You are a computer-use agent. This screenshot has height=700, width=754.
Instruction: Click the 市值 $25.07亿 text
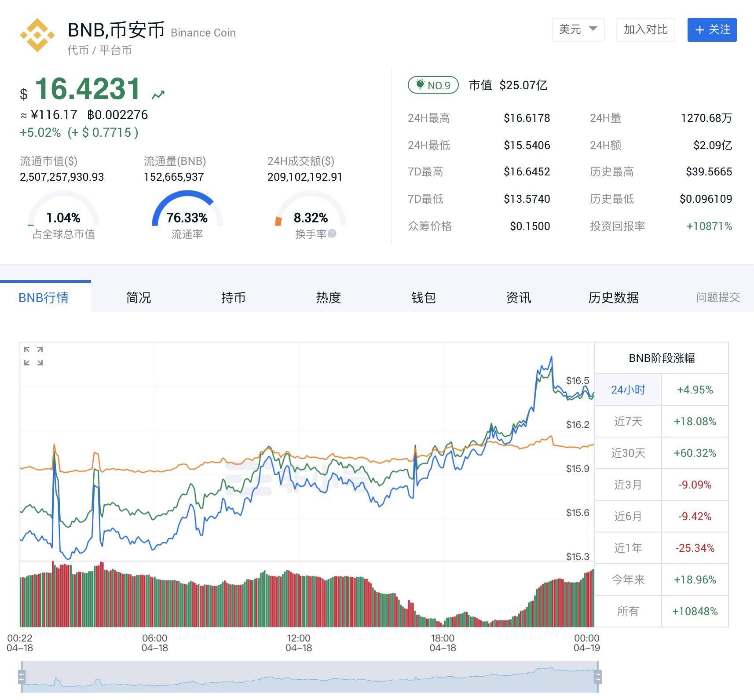[x=508, y=85]
